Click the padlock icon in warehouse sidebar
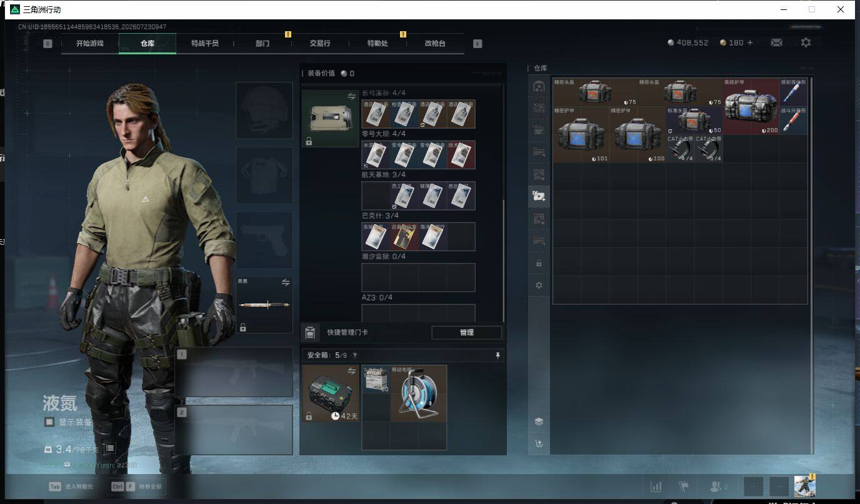The image size is (860, 504). (x=539, y=263)
